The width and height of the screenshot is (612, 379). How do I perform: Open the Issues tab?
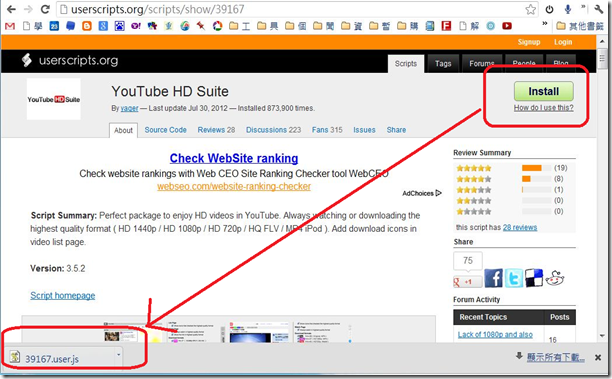click(x=364, y=130)
